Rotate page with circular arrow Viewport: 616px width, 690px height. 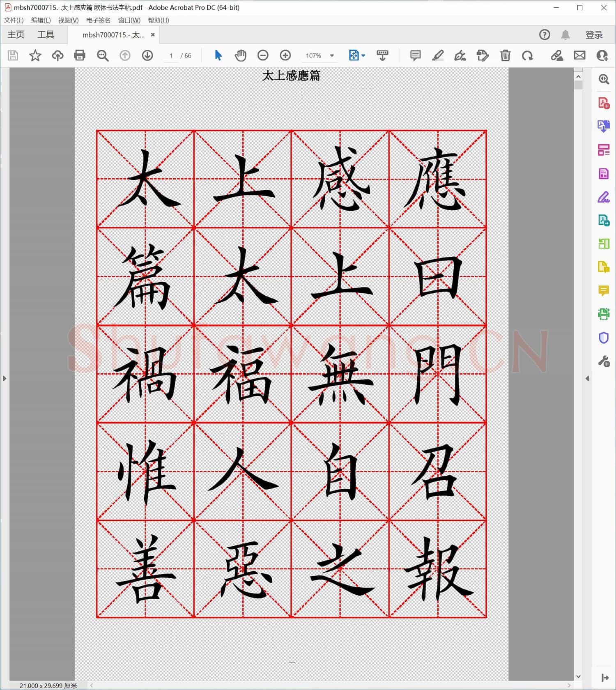[528, 55]
